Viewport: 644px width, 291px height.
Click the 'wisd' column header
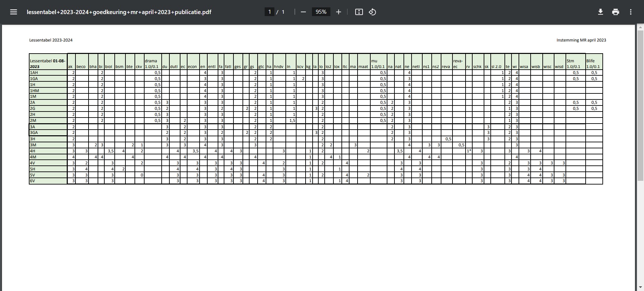pos(560,62)
